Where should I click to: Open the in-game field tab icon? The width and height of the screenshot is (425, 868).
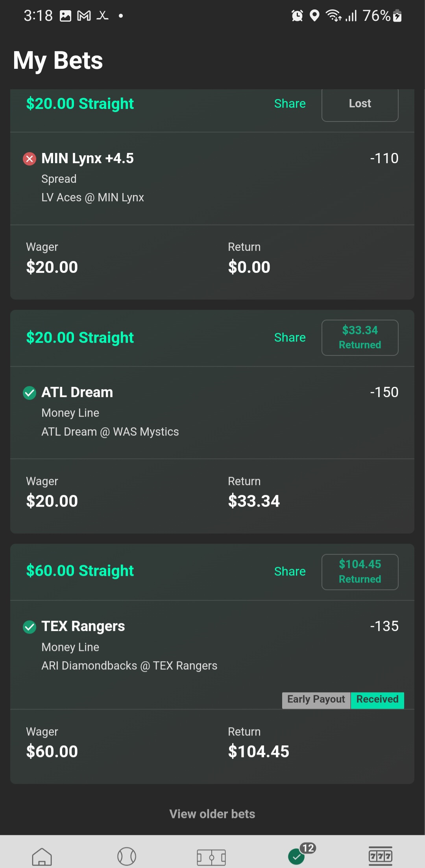(211, 857)
